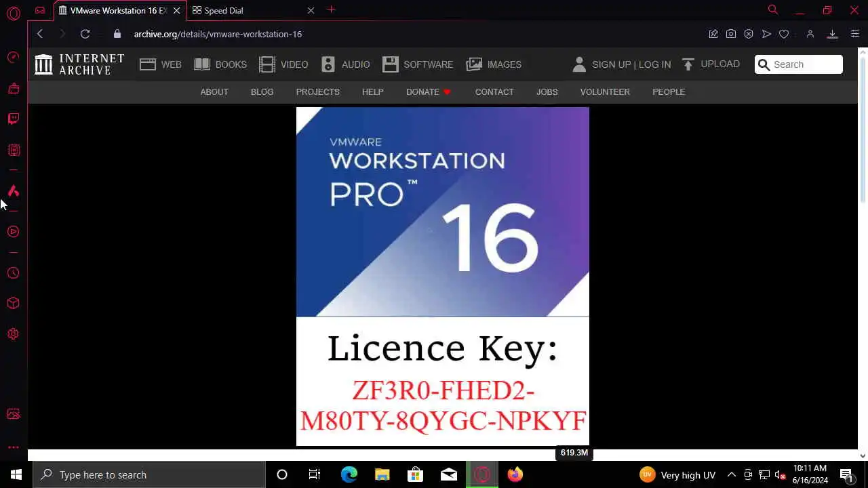Open Easy Setup sliders icon
Image resolution: width=868 pixels, height=488 pixels.
pyautogui.click(x=854, y=34)
